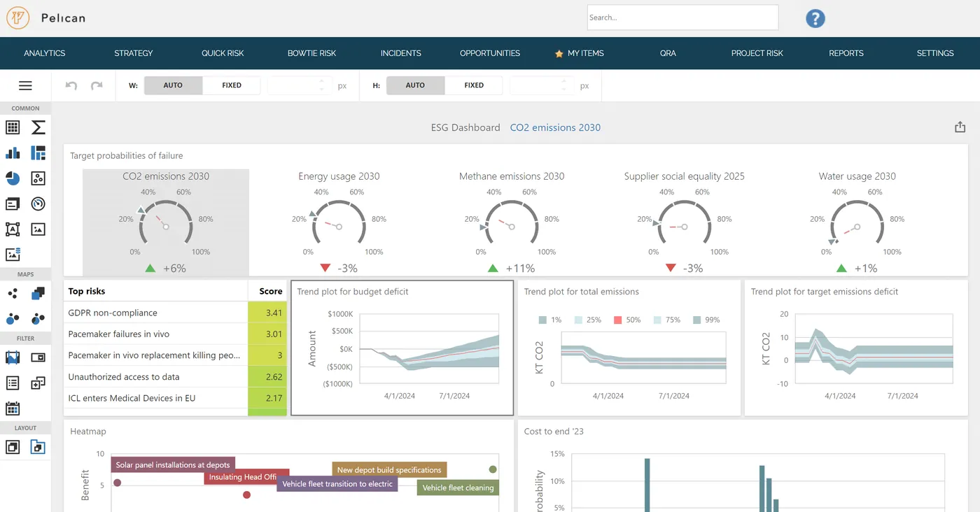Select the Energy usage 2030 gauge
This screenshot has width=980, height=512.
click(339, 222)
